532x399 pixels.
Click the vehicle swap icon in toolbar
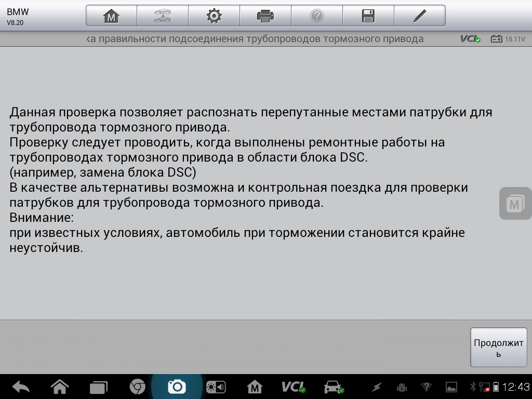tap(162, 16)
